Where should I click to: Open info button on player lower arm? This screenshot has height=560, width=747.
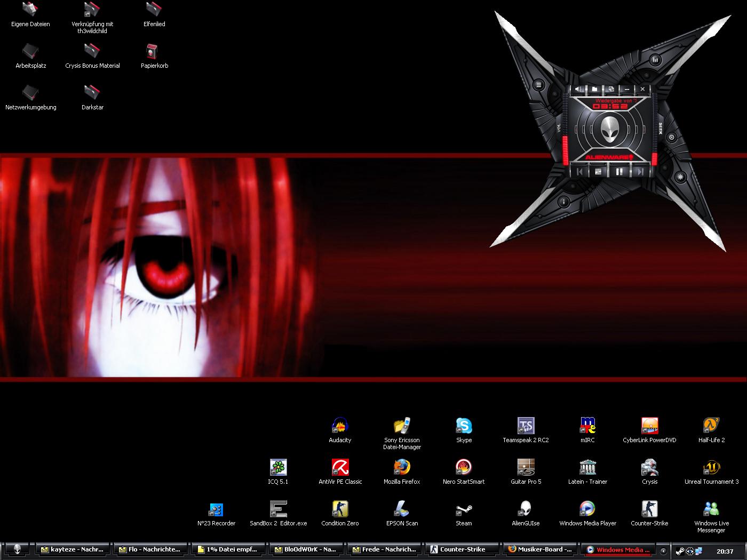pos(563,201)
